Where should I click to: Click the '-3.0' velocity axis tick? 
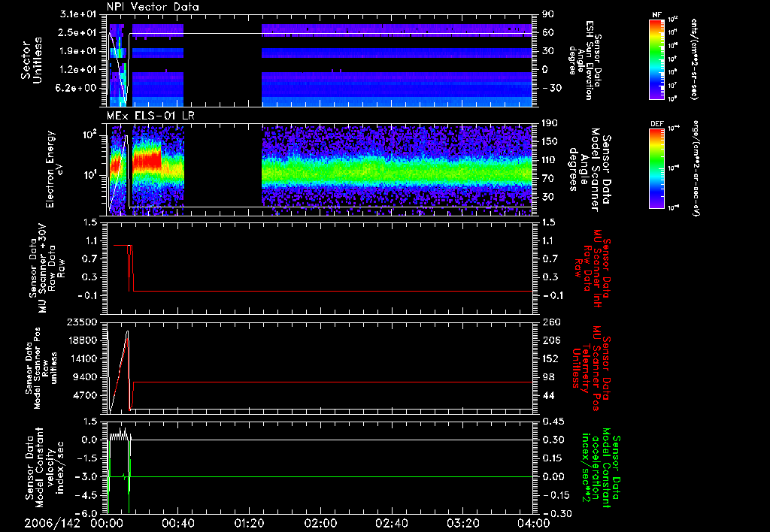(x=86, y=476)
